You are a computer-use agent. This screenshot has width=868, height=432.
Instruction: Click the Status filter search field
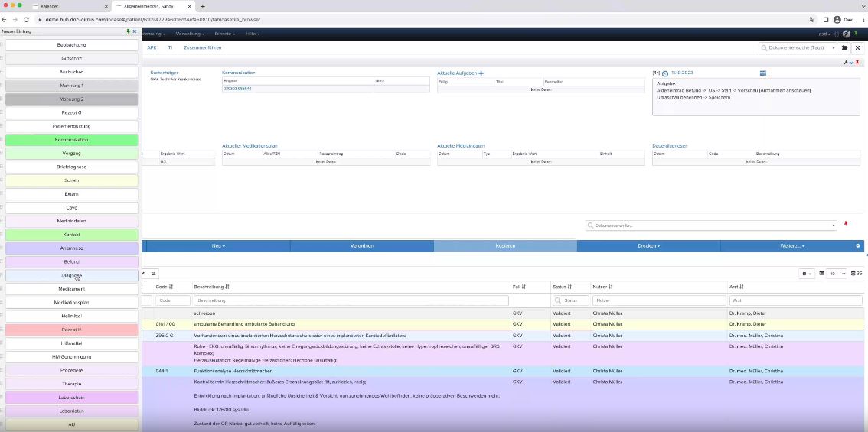(570, 300)
